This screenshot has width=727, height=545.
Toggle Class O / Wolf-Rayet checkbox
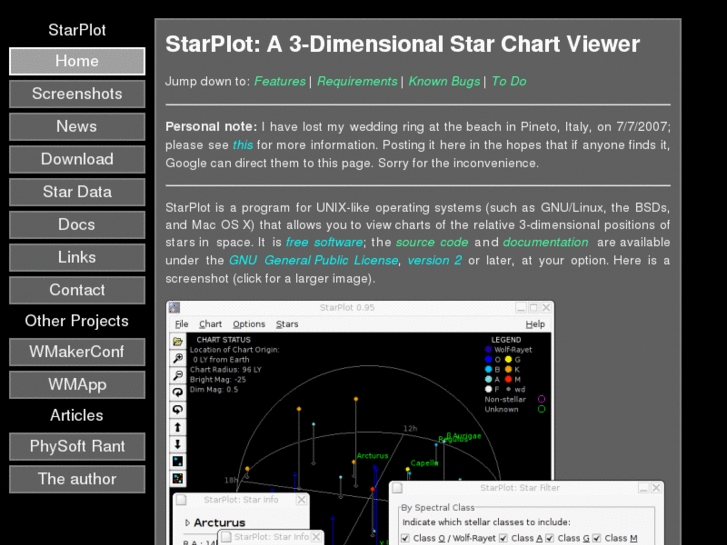pos(405,538)
